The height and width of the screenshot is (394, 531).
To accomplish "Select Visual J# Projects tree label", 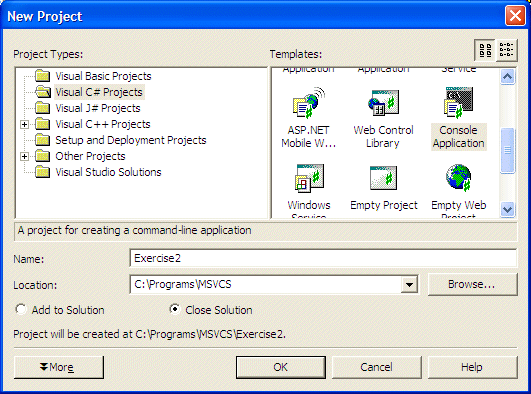I will tap(98, 108).
